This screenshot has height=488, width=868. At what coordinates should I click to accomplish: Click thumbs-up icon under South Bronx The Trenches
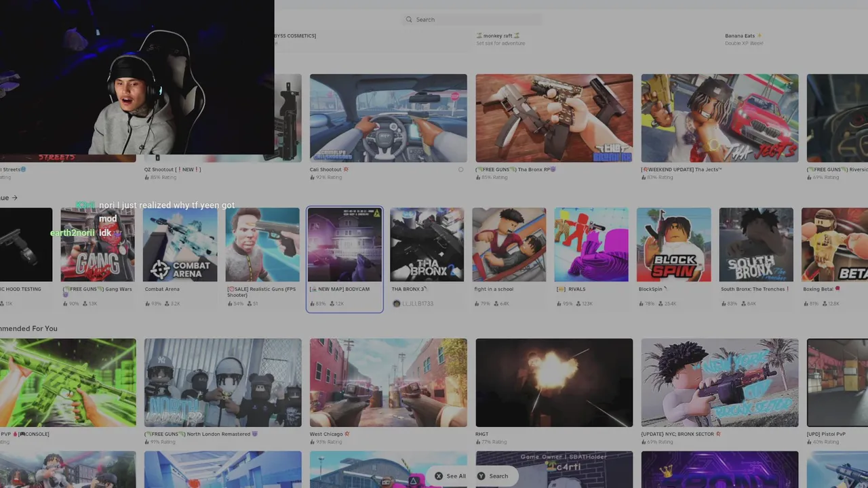click(724, 304)
